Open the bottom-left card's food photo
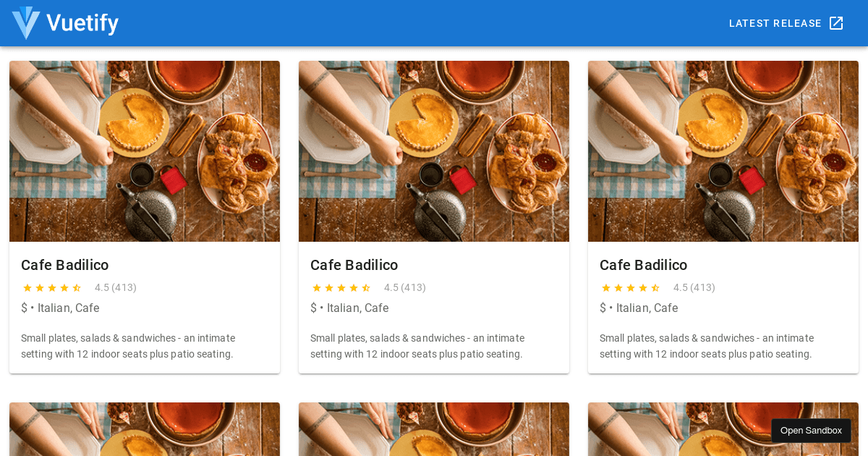The height and width of the screenshot is (456, 868). tap(145, 429)
